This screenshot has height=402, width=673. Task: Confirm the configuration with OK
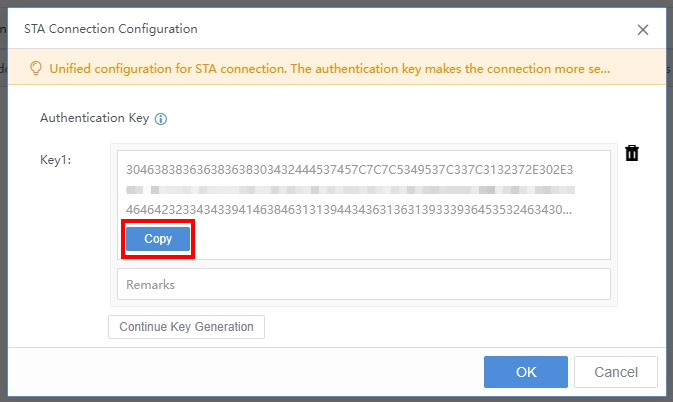click(x=526, y=372)
